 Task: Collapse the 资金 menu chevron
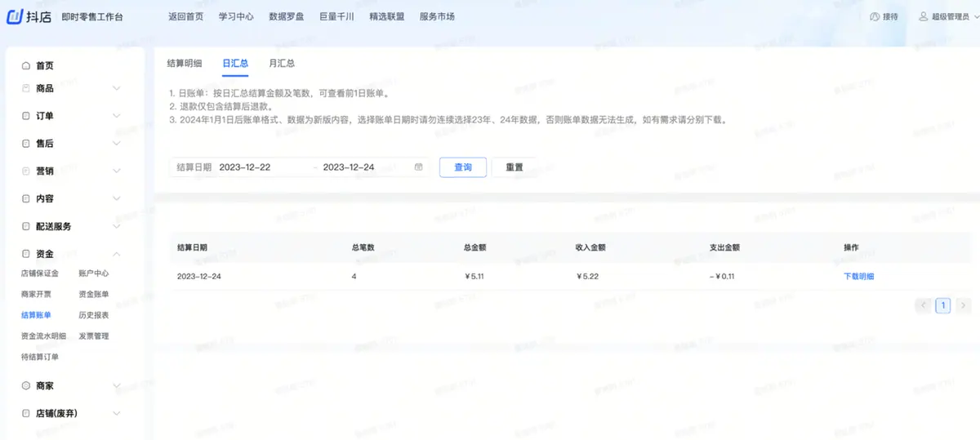pyautogui.click(x=116, y=254)
